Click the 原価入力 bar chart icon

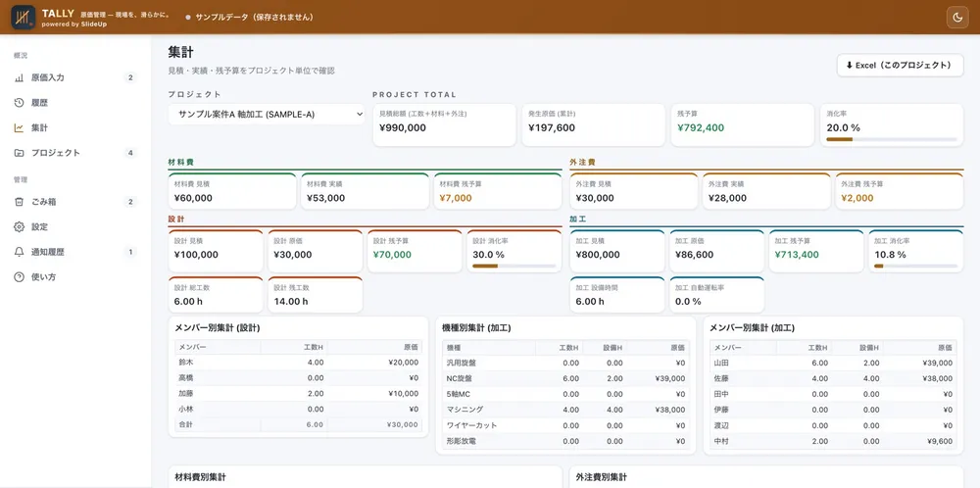point(19,77)
